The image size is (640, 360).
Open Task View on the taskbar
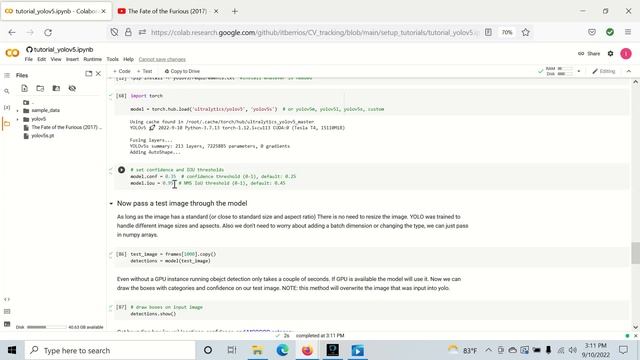point(232,350)
